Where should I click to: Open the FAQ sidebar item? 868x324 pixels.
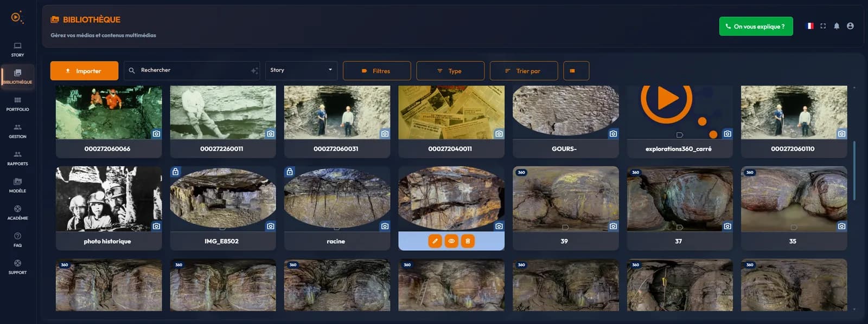click(17, 239)
